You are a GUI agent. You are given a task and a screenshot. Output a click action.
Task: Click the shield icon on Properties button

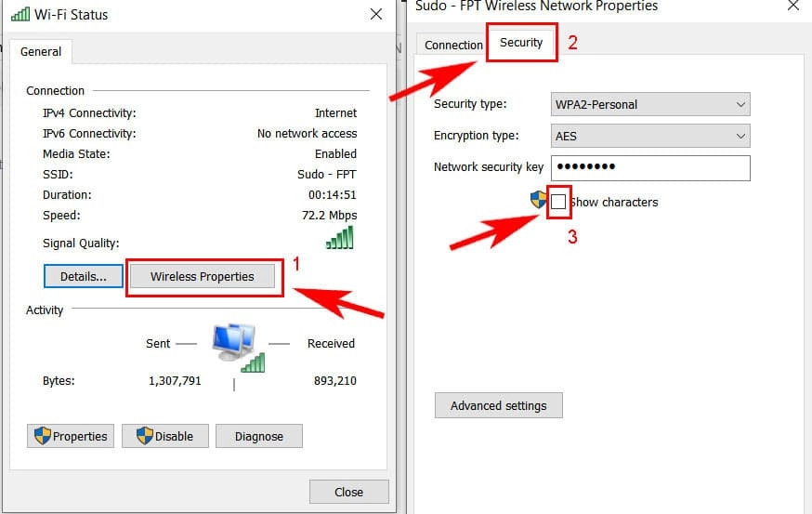pos(42,436)
